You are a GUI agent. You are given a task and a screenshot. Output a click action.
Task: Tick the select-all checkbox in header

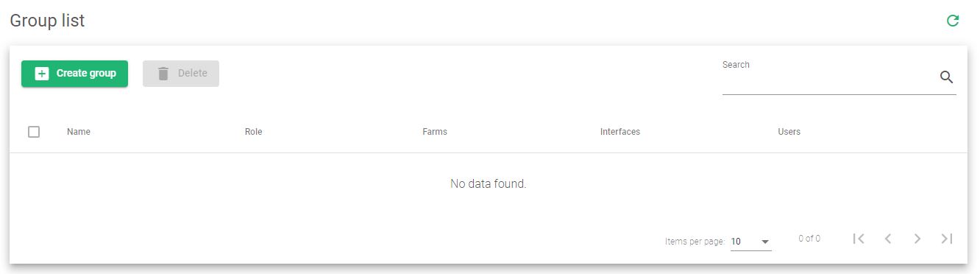point(34,132)
